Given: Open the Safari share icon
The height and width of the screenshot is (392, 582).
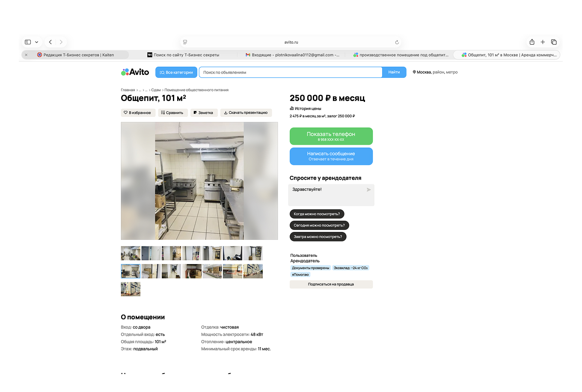Looking at the screenshot, I should [532, 42].
